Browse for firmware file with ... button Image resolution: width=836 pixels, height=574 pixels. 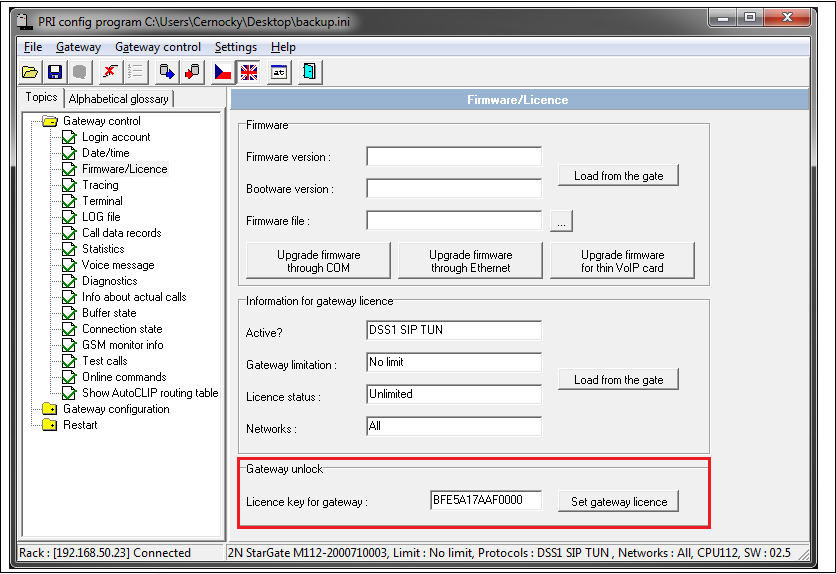point(561,221)
